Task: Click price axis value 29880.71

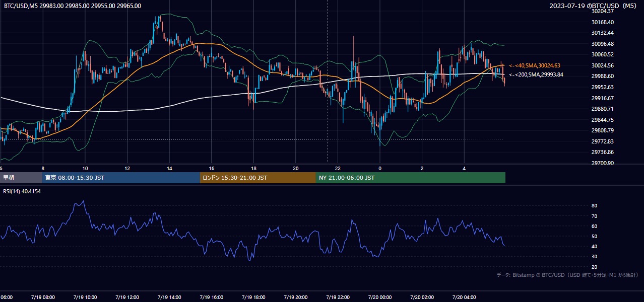Action: [603, 109]
